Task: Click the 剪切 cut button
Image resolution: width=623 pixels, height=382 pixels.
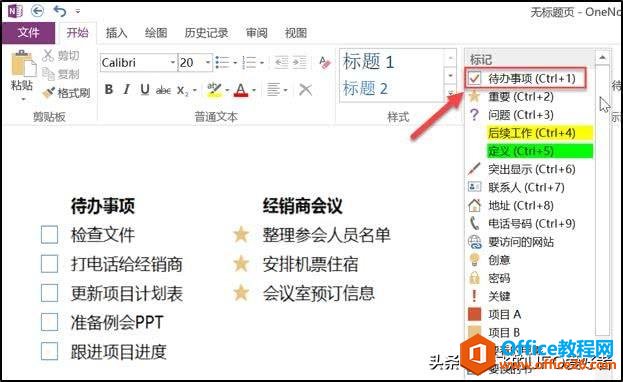Action: pyautogui.click(x=61, y=56)
